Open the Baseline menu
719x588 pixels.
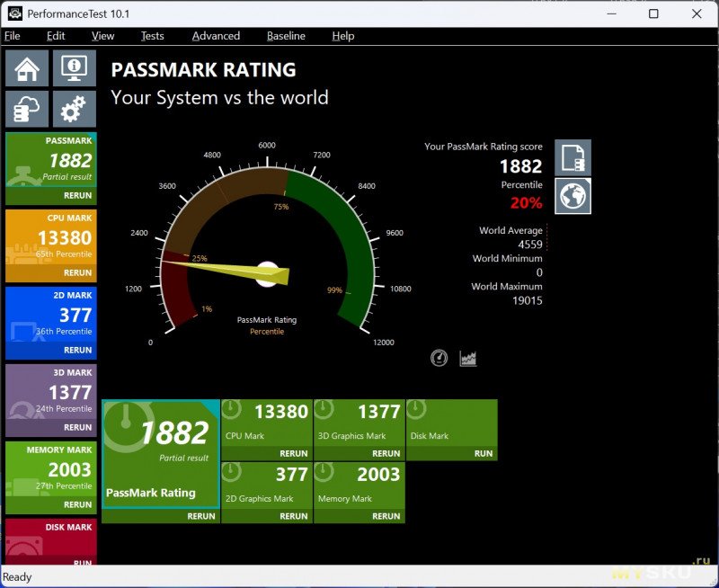286,36
